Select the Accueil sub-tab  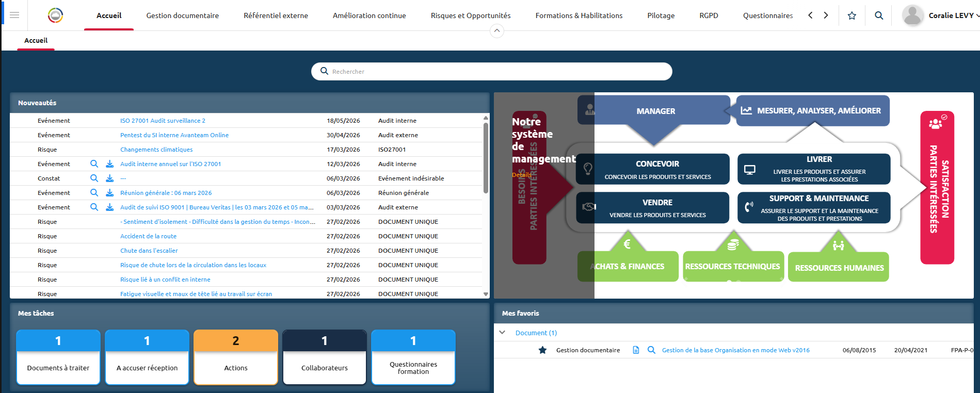tap(36, 40)
